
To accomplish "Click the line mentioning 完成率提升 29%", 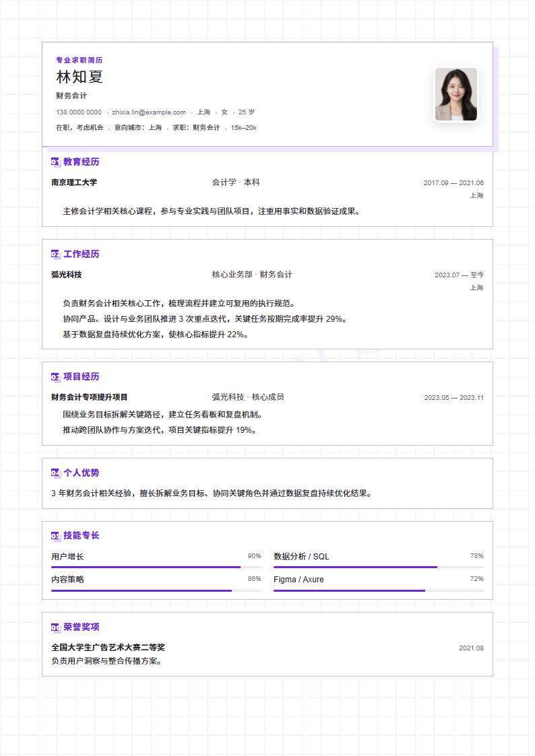I will pos(205,318).
